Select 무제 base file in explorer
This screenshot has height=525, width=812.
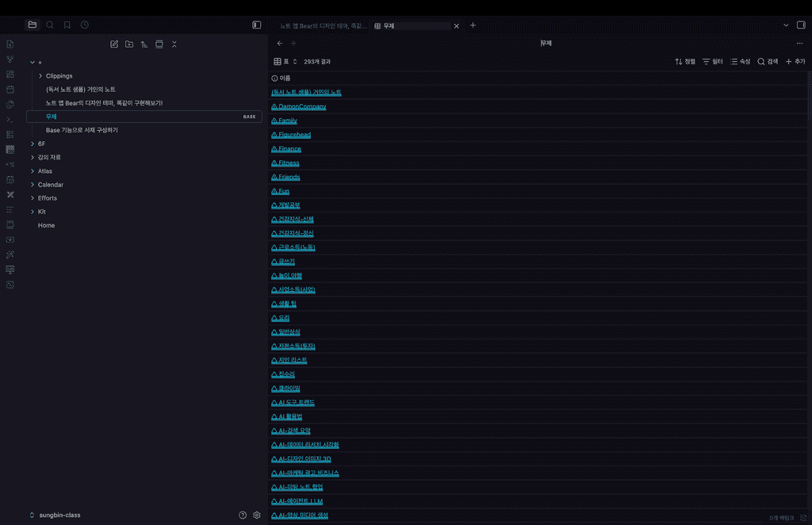144,117
